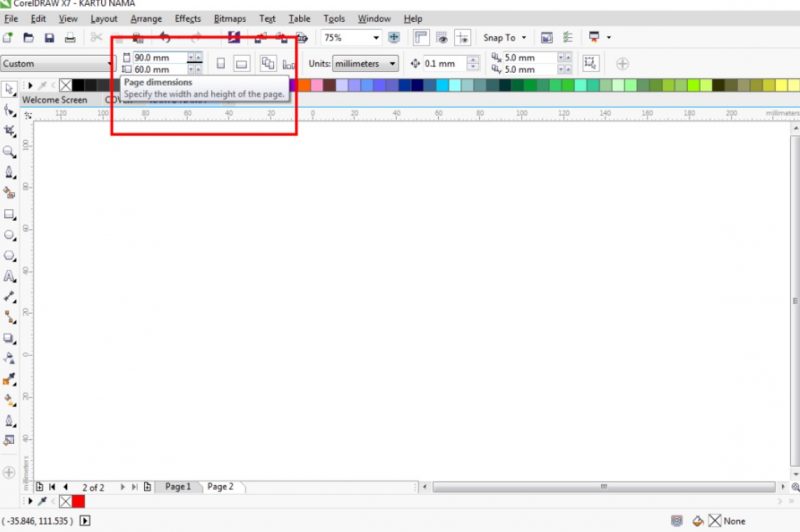Pick the orange swatch in the palette
800x532 pixels.
point(305,85)
